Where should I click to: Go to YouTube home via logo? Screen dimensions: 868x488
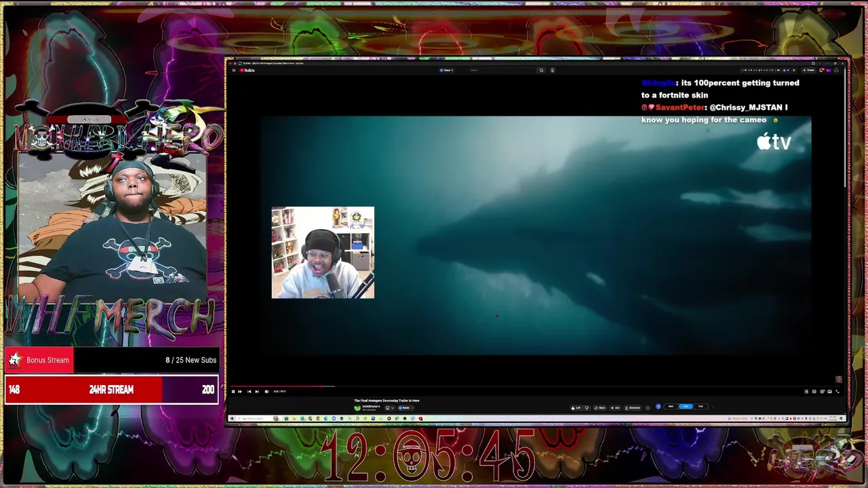[247, 70]
